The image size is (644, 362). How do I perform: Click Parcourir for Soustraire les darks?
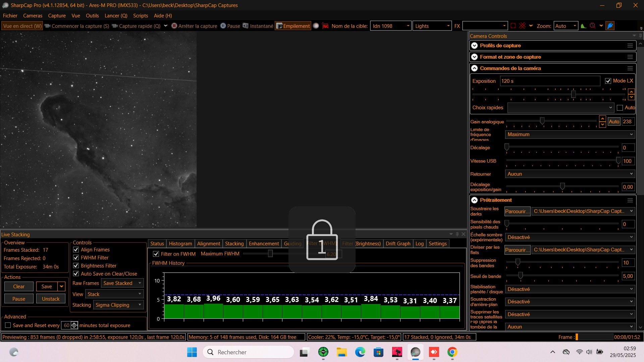tap(517, 211)
